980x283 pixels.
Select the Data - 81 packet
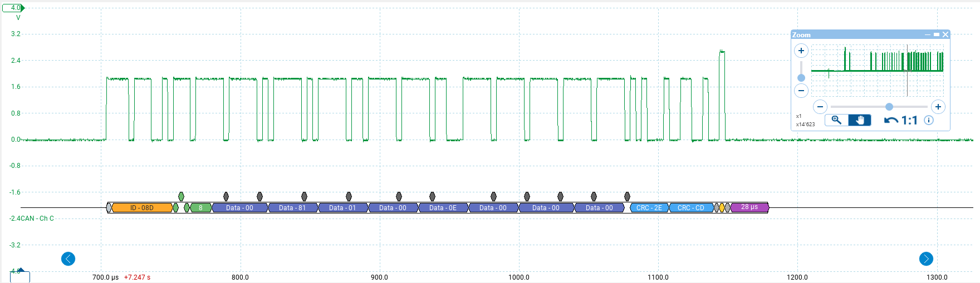(293, 208)
